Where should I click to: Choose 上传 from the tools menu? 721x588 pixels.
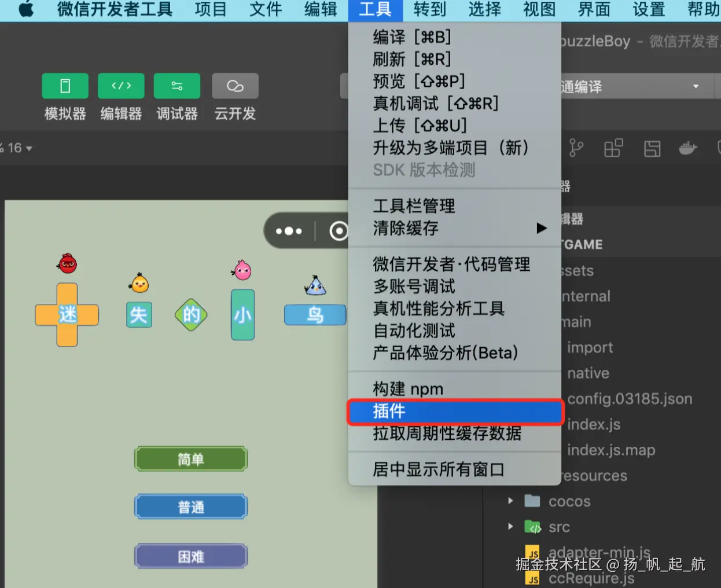[455, 126]
